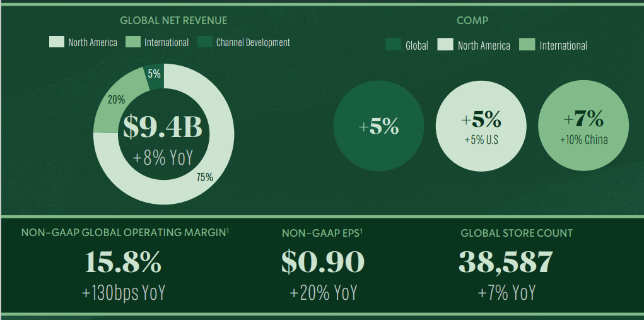Image resolution: width=644 pixels, height=320 pixels.
Task: Click the +5% U.S. comp circle
Action: pos(481,127)
